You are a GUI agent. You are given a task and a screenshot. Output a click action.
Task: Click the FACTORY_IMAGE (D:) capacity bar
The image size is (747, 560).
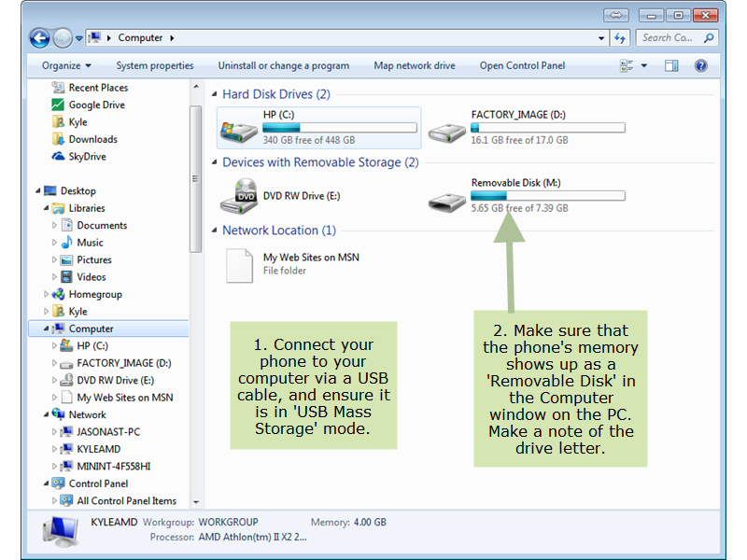point(548,128)
